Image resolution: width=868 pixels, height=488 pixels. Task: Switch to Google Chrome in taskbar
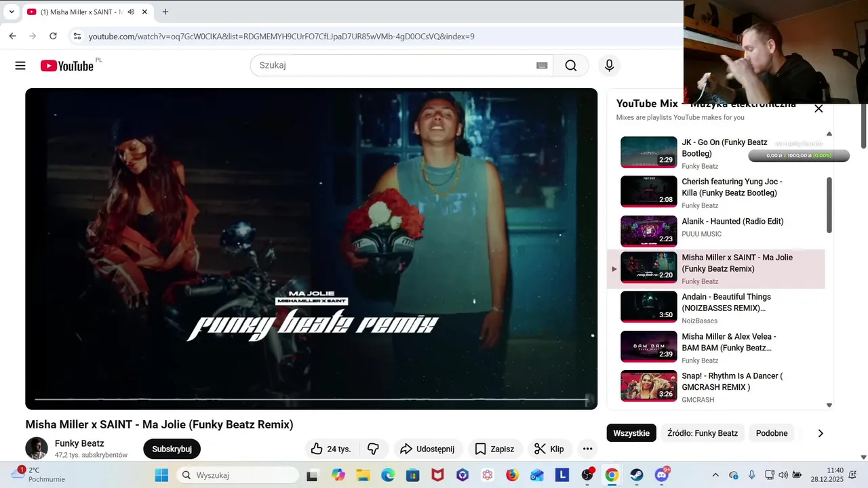pos(612,475)
